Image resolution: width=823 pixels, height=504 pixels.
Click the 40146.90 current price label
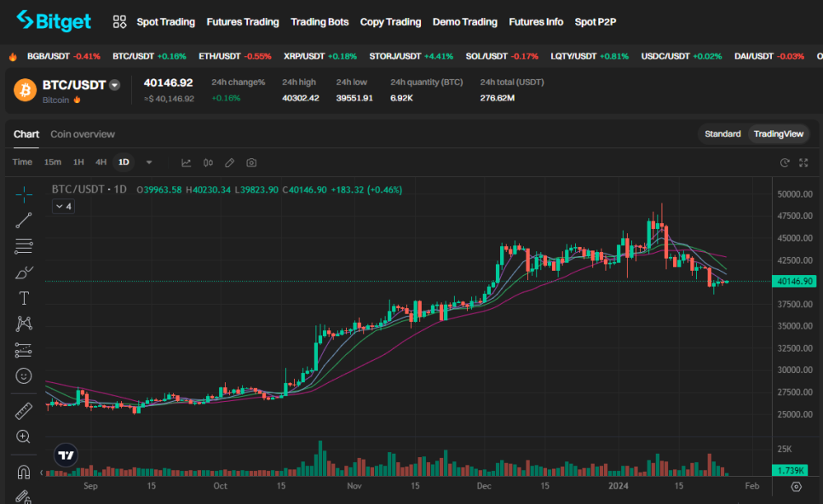pyautogui.click(x=795, y=282)
